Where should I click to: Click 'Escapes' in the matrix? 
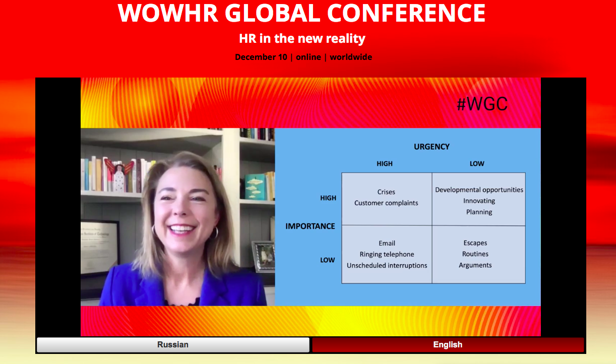coord(475,243)
